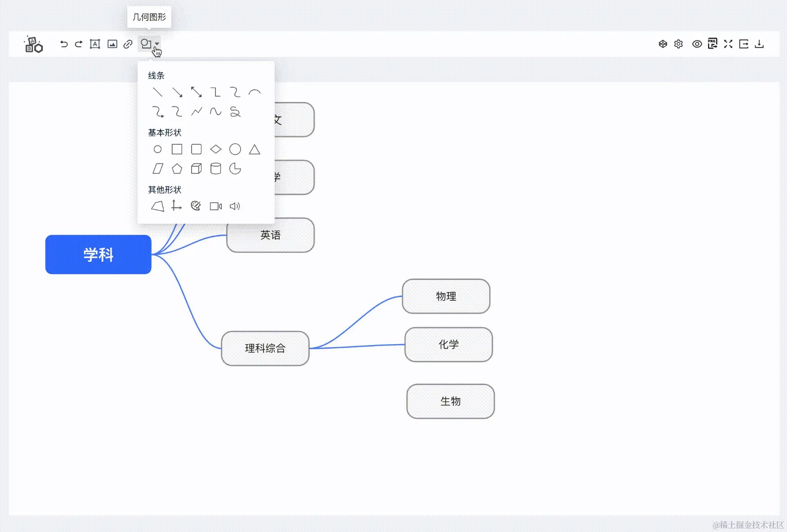787x532 pixels.
Task: Toggle preview mode with the eye icon
Action: click(697, 44)
